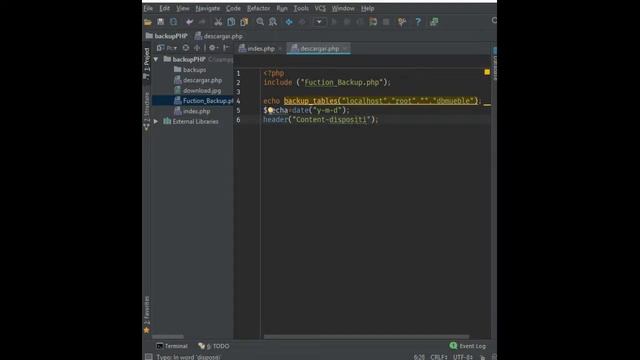The width and height of the screenshot is (640, 360).
Task: Open the run configuration dropdown
Action: click(319, 22)
